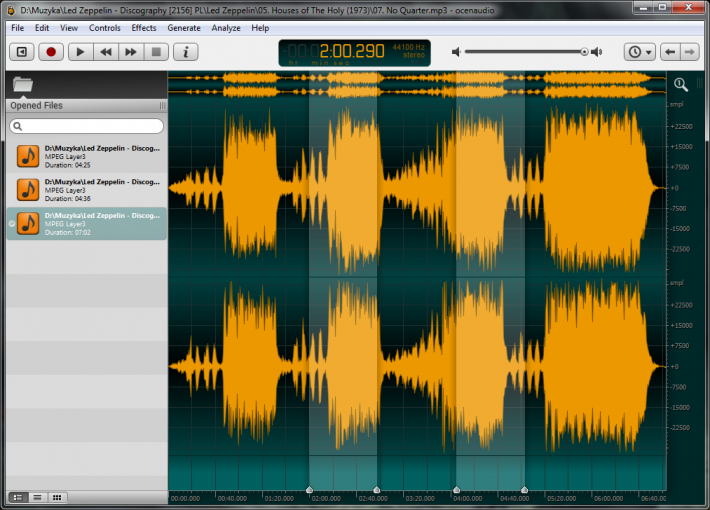Open the Edit menu
Image resolution: width=710 pixels, height=510 pixels.
click(42, 28)
